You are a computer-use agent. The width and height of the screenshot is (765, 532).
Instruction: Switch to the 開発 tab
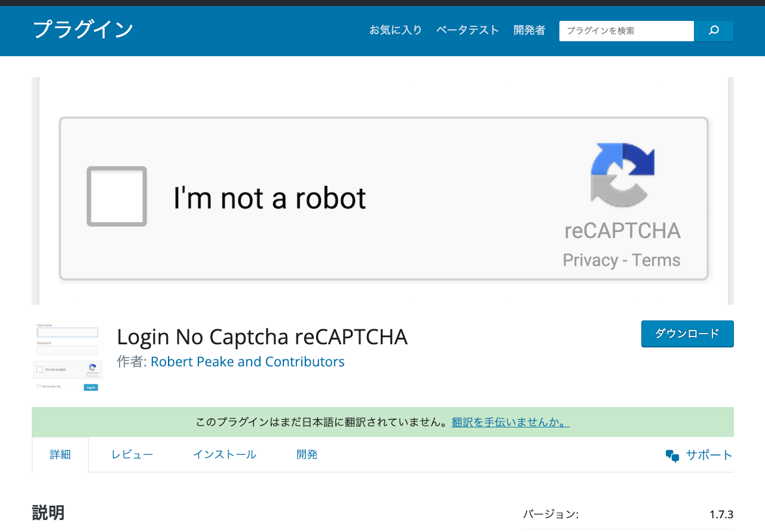[307, 455]
